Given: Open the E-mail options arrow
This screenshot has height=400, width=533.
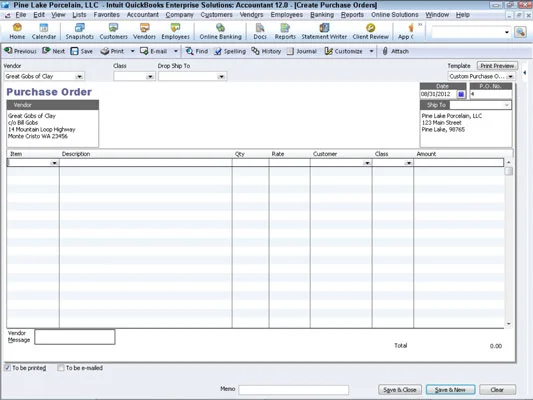Looking at the screenshot, I should (x=176, y=51).
